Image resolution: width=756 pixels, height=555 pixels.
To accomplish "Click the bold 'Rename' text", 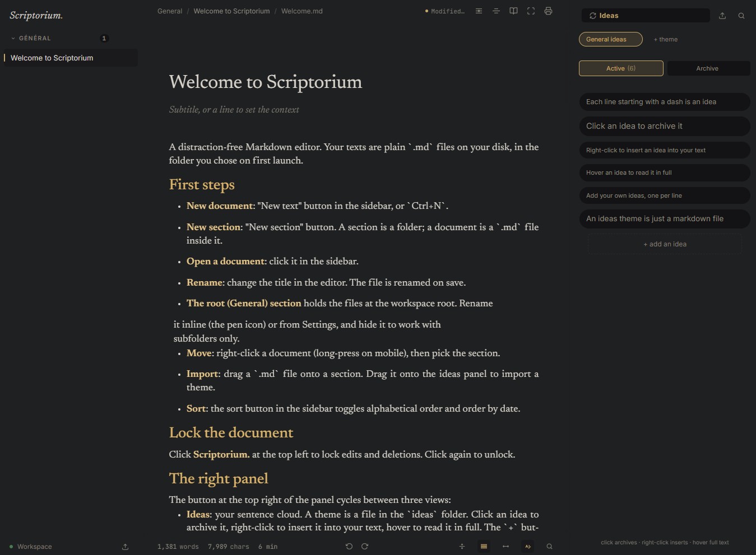I will 205,283.
